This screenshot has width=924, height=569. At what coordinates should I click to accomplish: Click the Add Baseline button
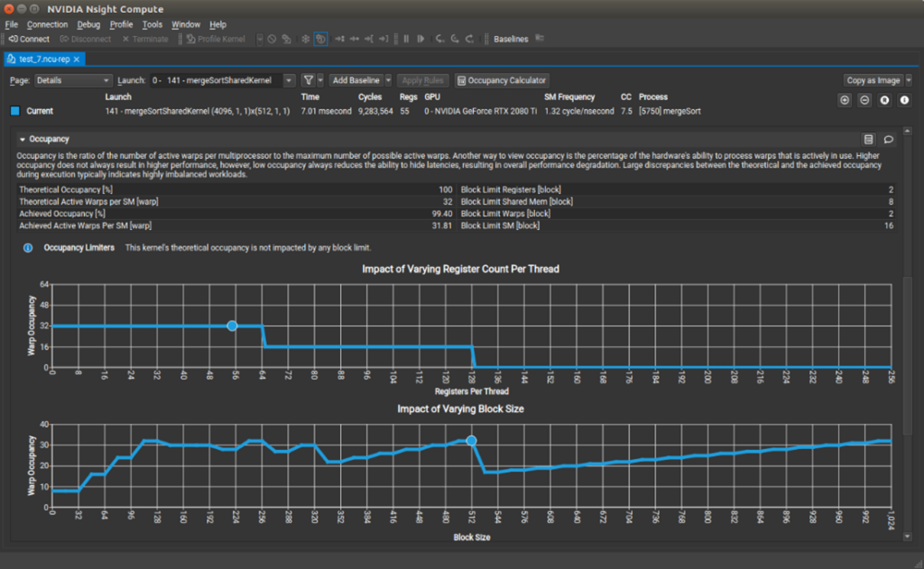tap(356, 80)
